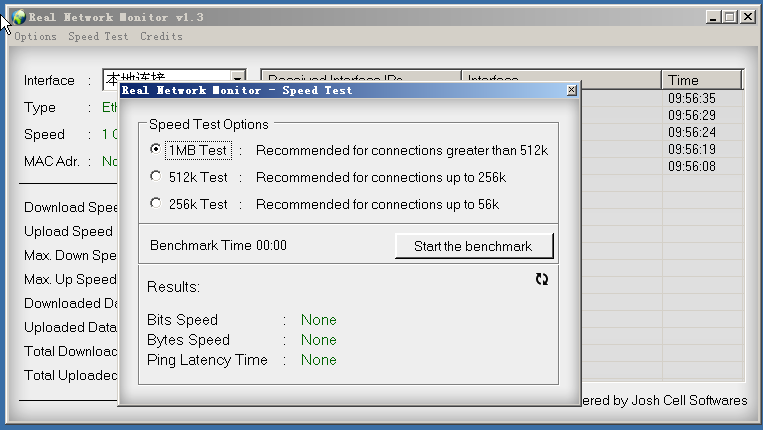This screenshot has width=763, height=430.
Task: Click the Benchmark Time 00:00 label
Action: [x=218, y=245]
